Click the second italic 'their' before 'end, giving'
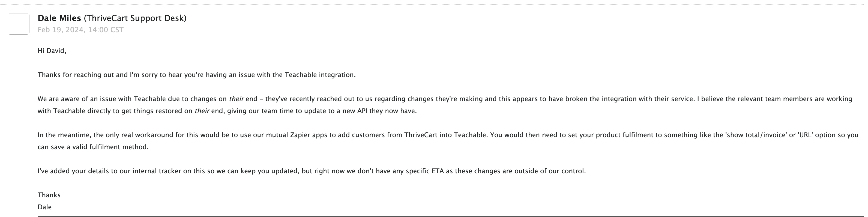 [202, 111]
